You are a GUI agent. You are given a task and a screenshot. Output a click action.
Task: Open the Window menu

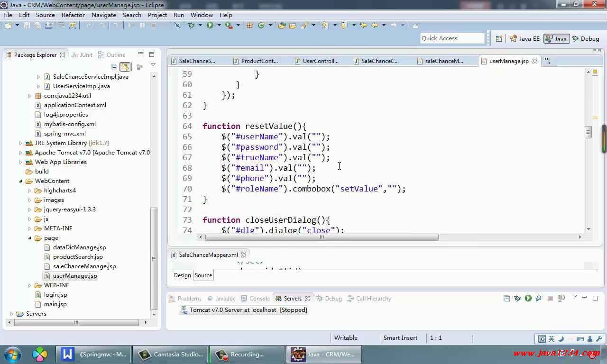[202, 15]
